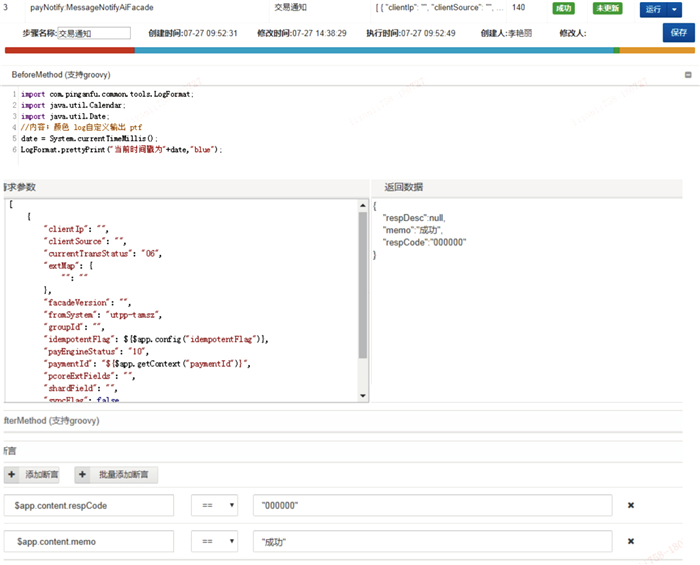Click the expected value field containing "000000"
This screenshot has width=700, height=565.
coord(431,506)
